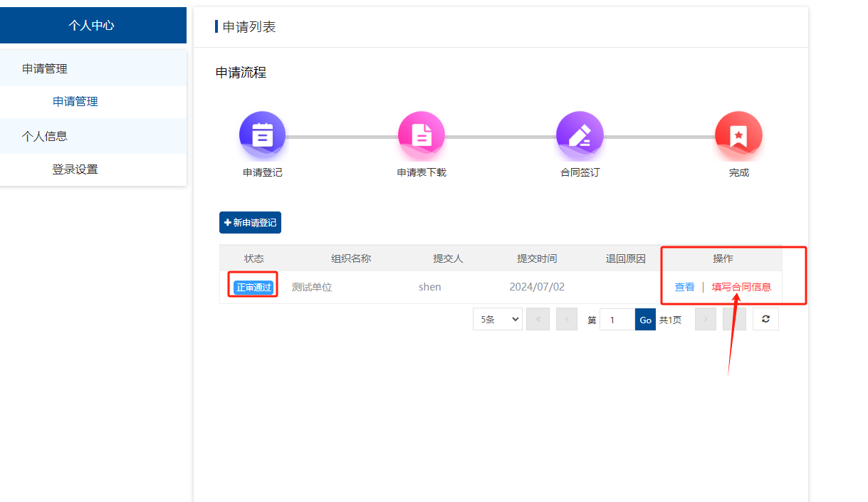Image resolution: width=868 pixels, height=502 pixels.
Task: Click the 合同签订 step label
Action: (580, 172)
